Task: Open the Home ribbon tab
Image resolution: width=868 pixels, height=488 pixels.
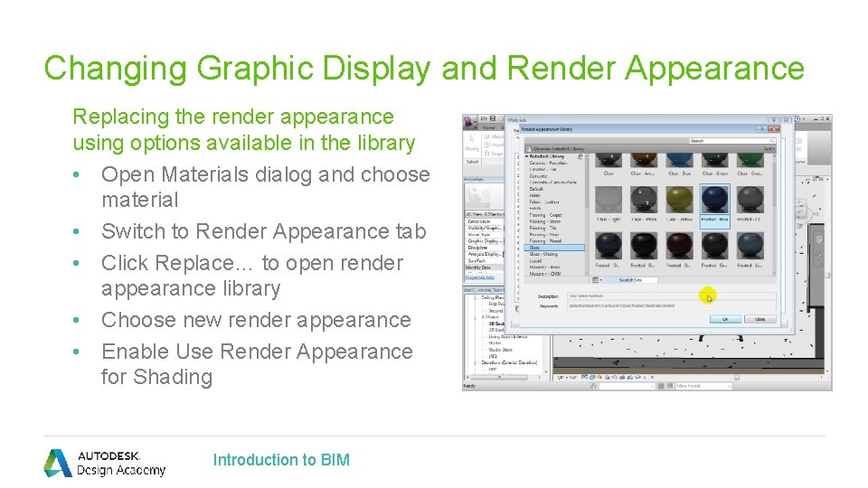Action: point(489,127)
